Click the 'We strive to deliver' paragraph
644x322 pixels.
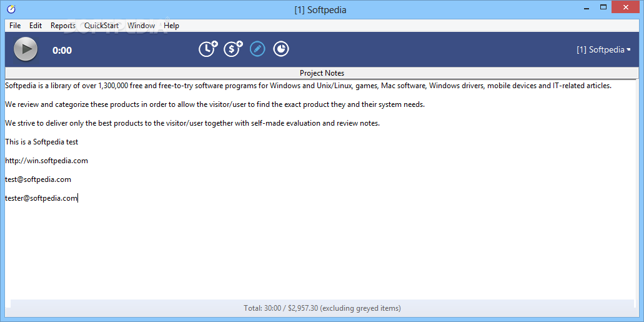(192, 123)
